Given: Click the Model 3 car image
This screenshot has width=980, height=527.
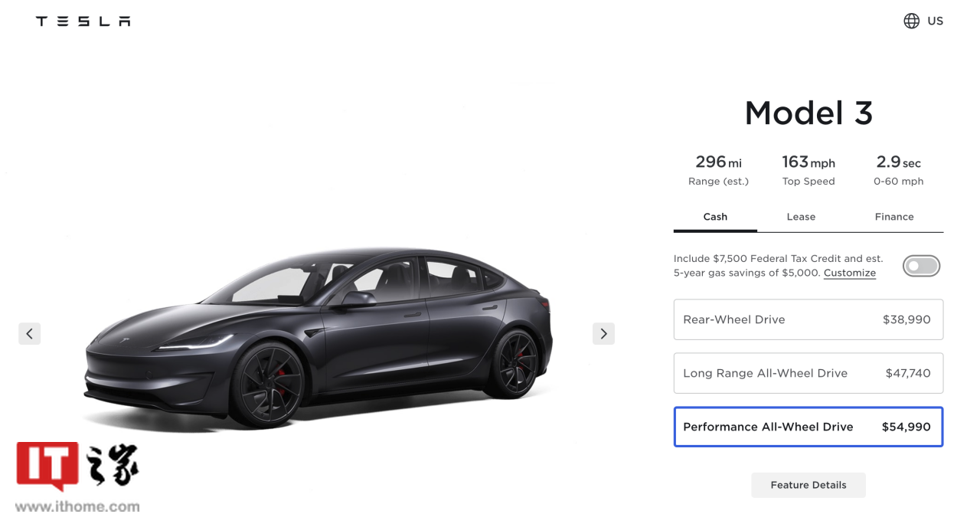Looking at the screenshot, I should pyautogui.click(x=318, y=337).
